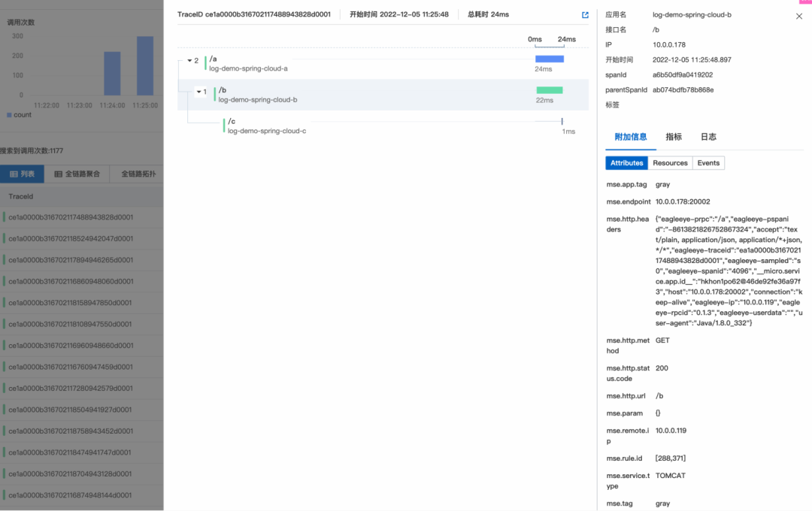
Task: Switch to the 附加信息 tab
Action: tap(631, 138)
